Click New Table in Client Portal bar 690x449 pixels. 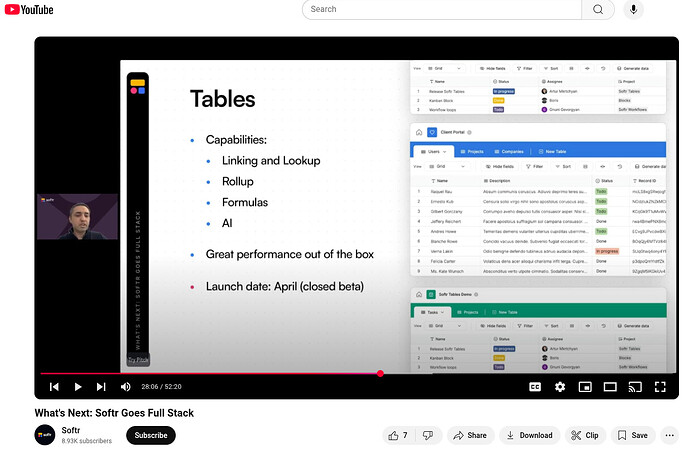[553, 151]
